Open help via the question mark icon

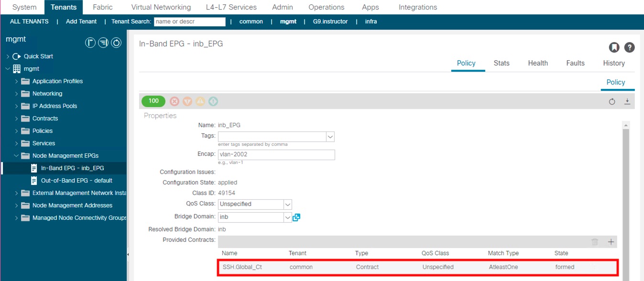click(x=630, y=47)
